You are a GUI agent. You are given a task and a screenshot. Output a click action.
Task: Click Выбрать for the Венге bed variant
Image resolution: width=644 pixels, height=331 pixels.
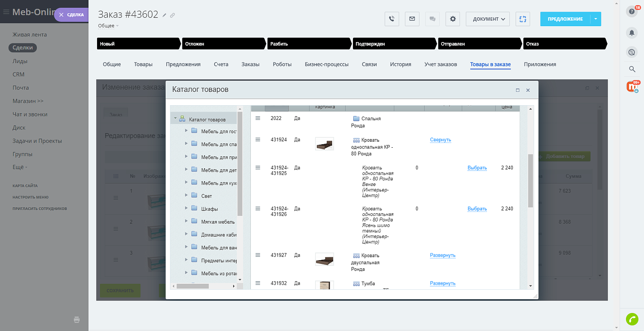[477, 167]
